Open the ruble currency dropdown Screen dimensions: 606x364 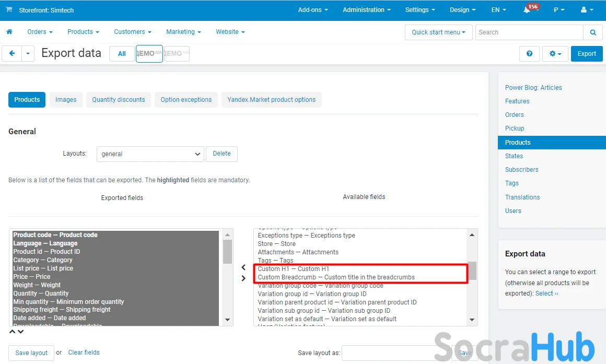click(559, 10)
